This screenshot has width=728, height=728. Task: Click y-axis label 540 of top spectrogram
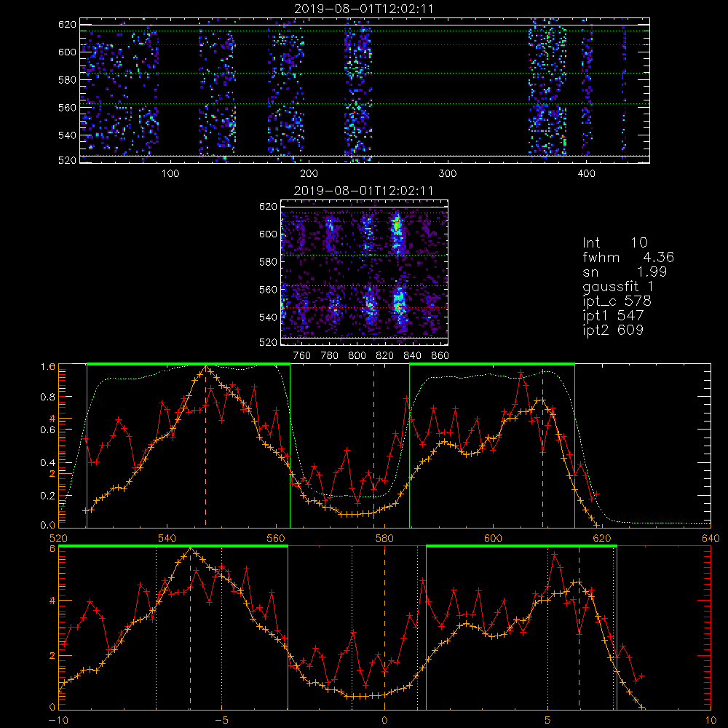(67, 135)
